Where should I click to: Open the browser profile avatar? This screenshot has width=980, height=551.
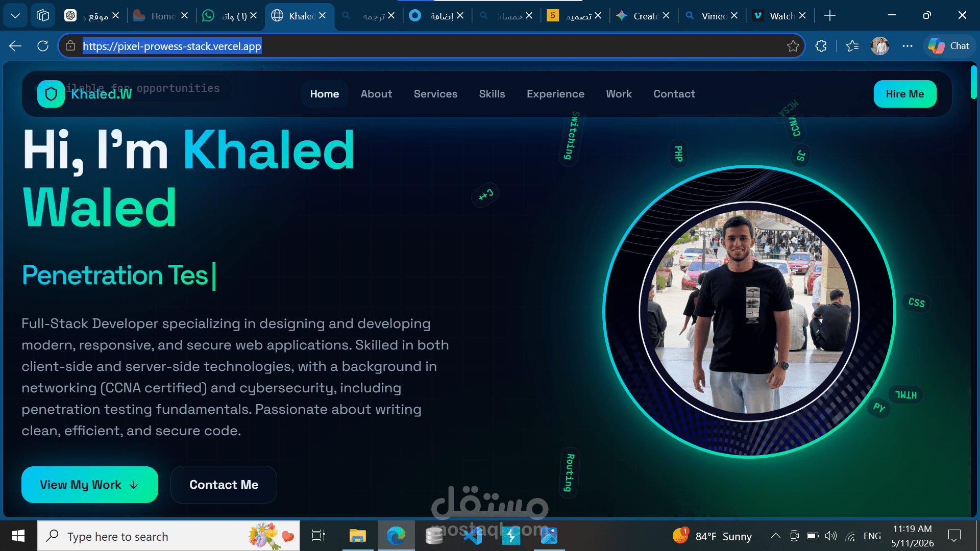click(x=879, y=46)
